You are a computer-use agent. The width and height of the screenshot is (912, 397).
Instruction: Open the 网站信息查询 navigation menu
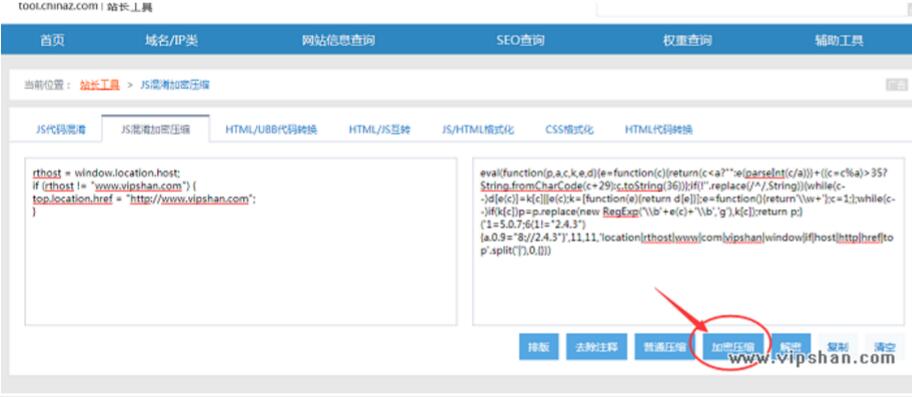[338, 41]
